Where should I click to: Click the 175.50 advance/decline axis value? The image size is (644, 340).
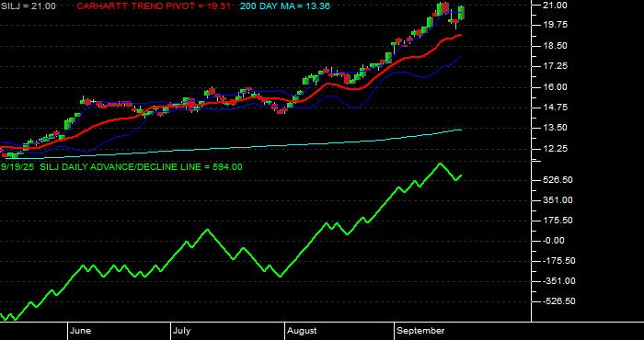pos(558,221)
